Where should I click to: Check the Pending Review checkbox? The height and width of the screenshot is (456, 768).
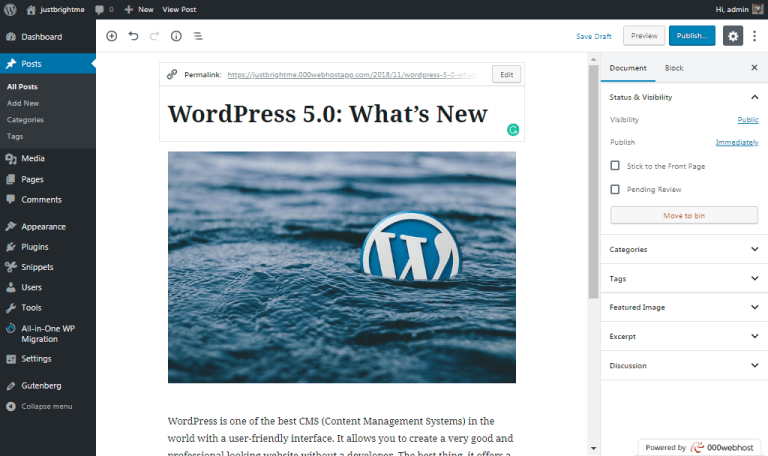pos(615,189)
